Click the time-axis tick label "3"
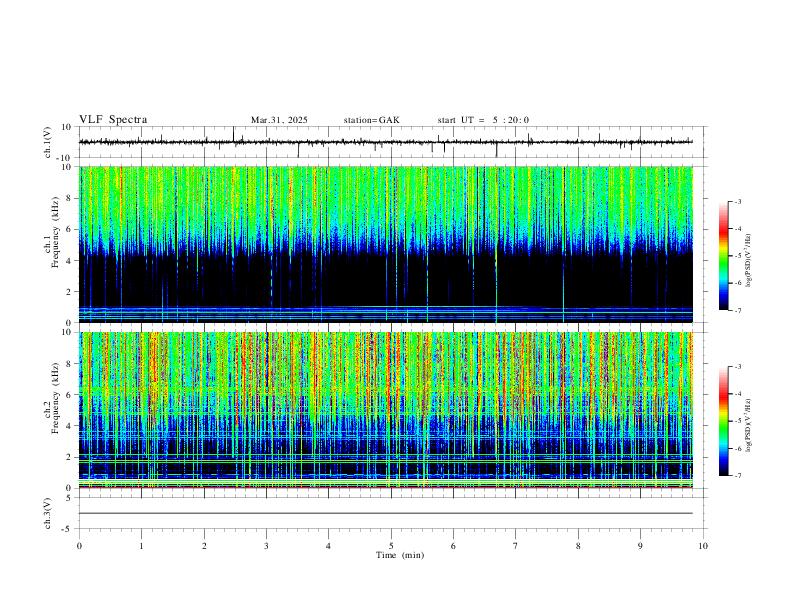 (x=266, y=546)
